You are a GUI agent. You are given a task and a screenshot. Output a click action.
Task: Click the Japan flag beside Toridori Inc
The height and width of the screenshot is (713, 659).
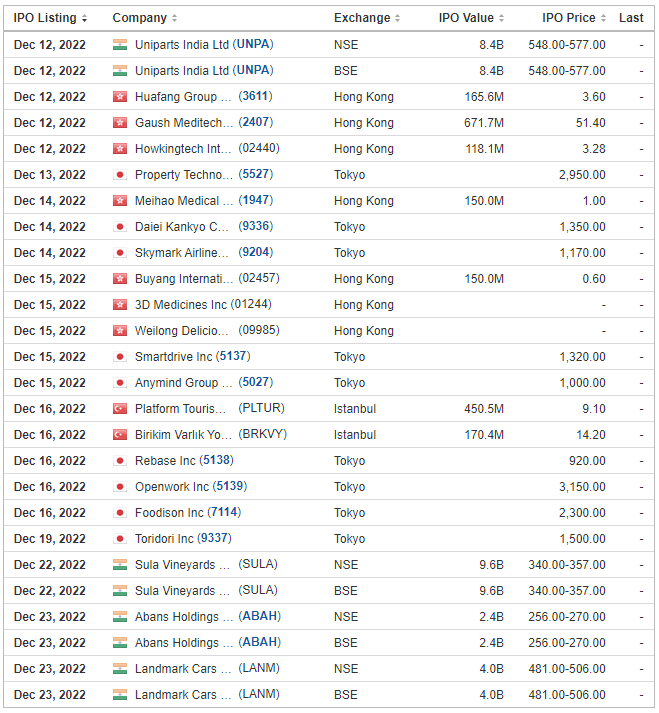(x=120, y=539)
